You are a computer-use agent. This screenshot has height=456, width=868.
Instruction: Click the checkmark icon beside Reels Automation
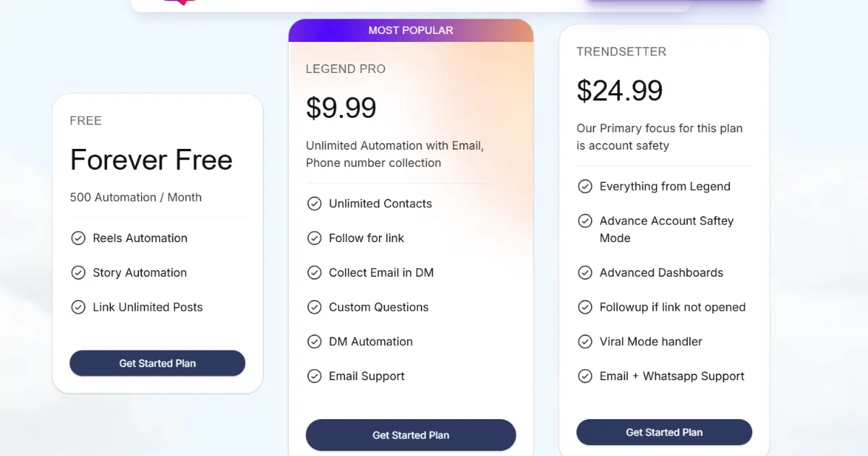(78, 238)
